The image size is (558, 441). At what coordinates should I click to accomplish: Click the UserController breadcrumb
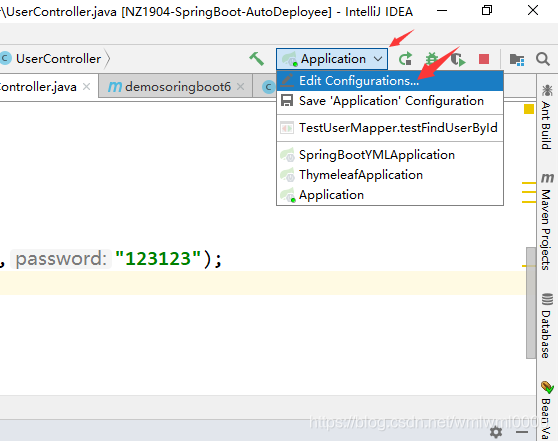coord(58,59)
